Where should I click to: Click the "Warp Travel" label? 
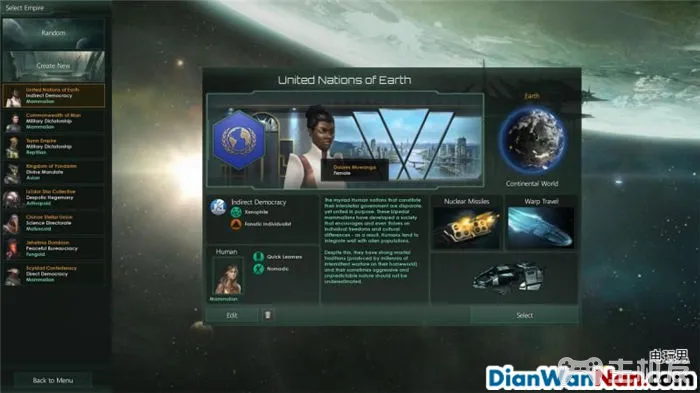[541, 201]
